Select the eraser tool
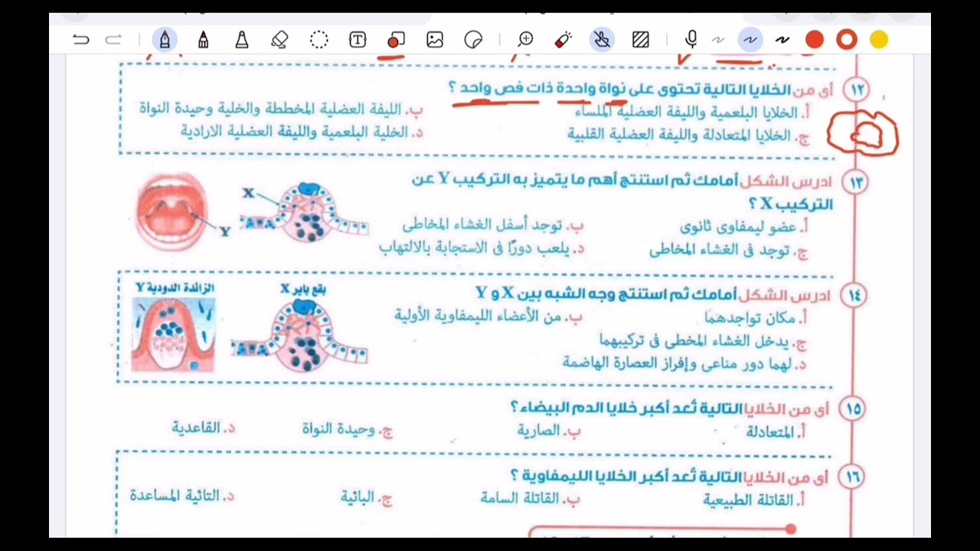The width and height of the screenshot is (980, 551). point(280,40)
